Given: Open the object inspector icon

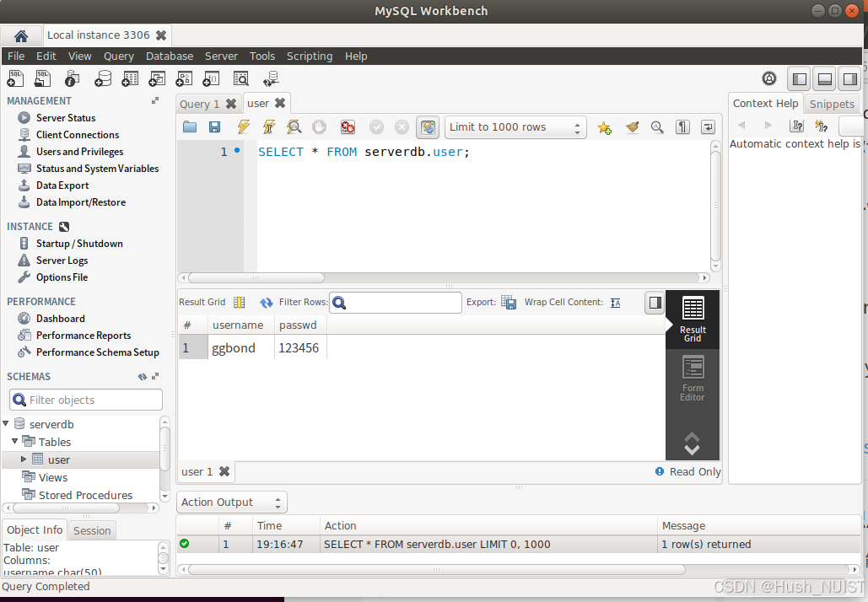Looking at the screenshot, I should [x=72, y=78].
